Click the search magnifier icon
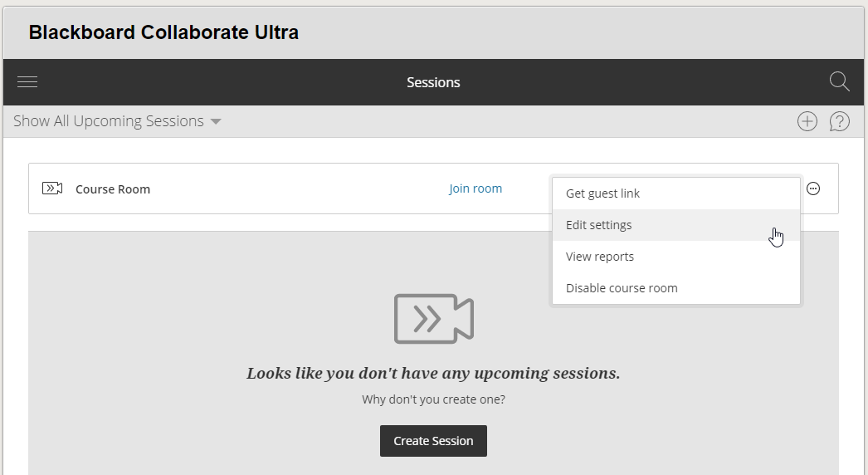 click(839, 81)
